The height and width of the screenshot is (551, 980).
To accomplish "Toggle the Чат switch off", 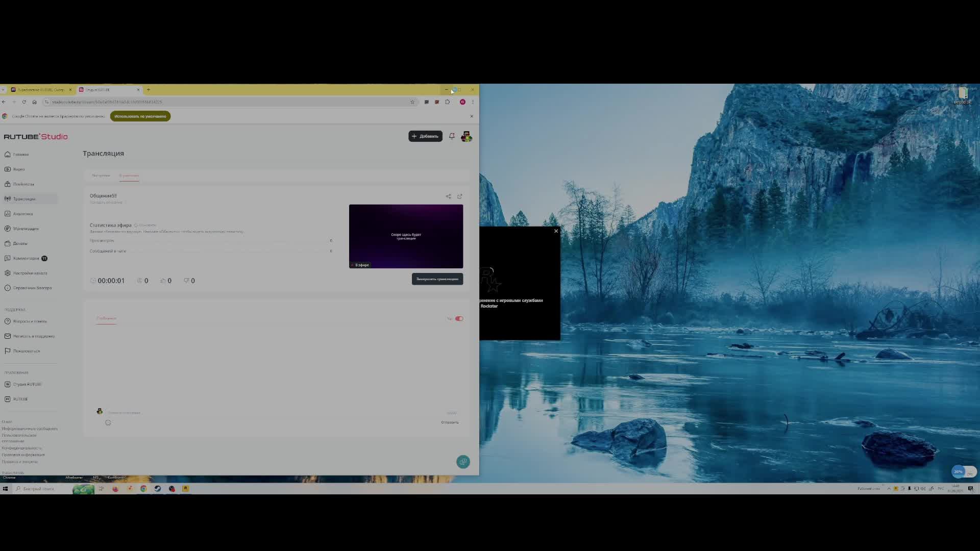I will tap(459, 319).
